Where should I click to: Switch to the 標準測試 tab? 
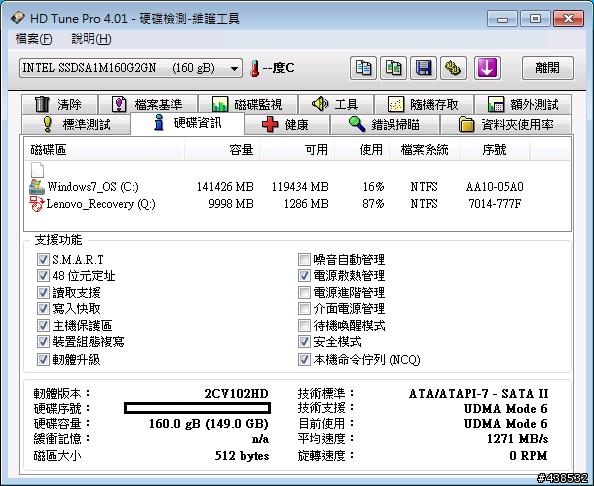[x=76, y=124]
